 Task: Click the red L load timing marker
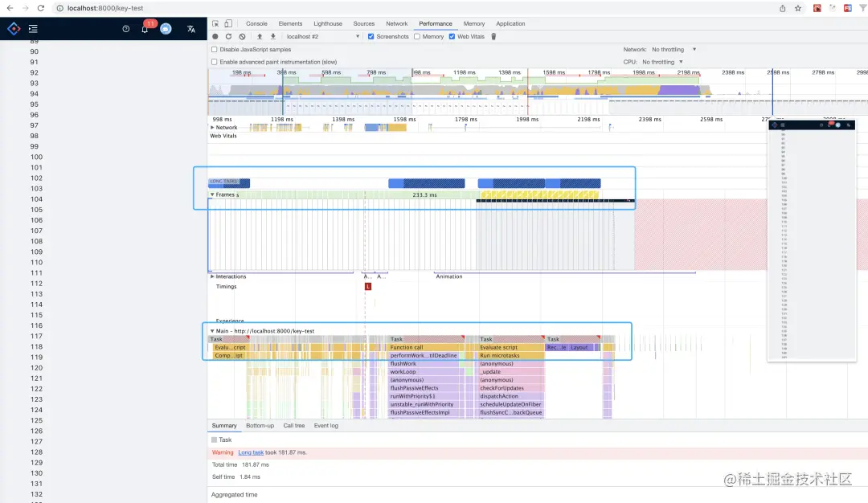pyautogui.click(x=367, y=287)
